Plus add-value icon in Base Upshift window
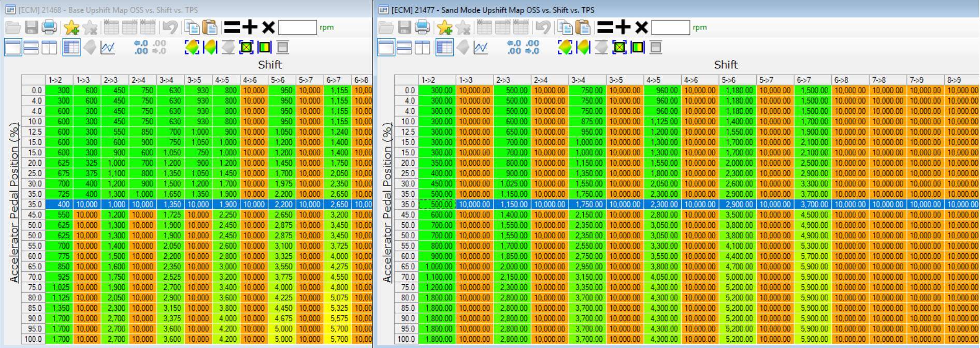This screenshot has width=980, height=348. 250,27
